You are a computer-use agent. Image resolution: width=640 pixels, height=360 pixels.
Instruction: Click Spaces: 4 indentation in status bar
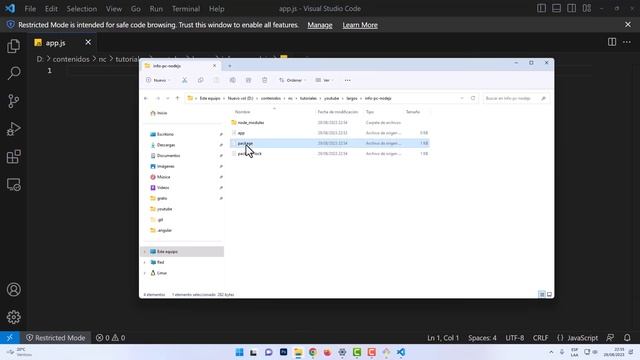point(482,338)
